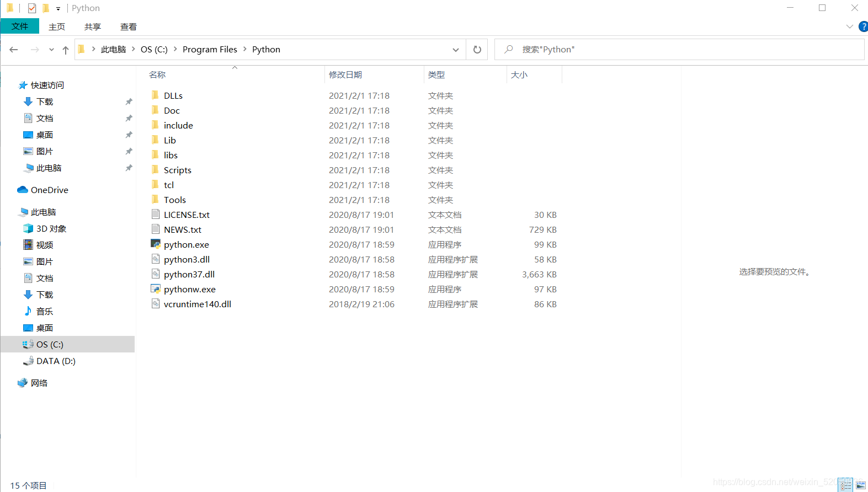The image size is (868, 492).
Task: Click the Scripts folder icon
Action: pyautogui.click(x=155, y=169)
